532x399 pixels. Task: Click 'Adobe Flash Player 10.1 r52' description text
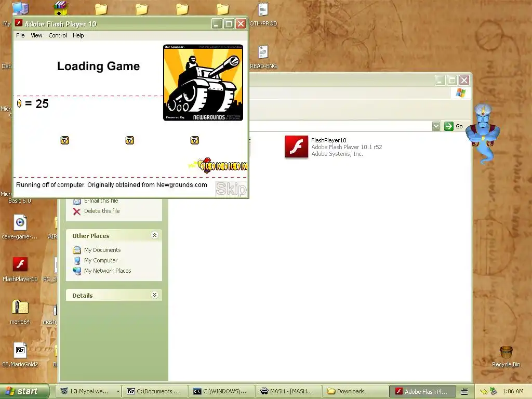[x=347, y=147]
